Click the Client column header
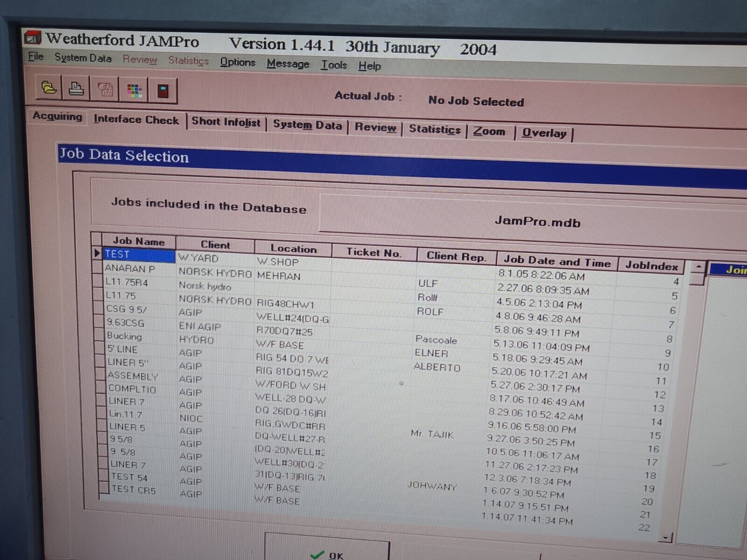The height and width of the screenshot is (560, 747). 215,245
